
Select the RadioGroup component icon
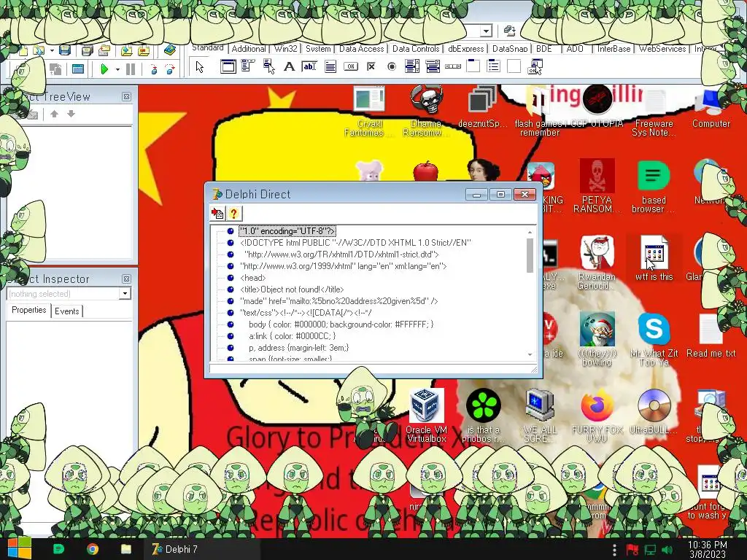(x=494, y=66)
